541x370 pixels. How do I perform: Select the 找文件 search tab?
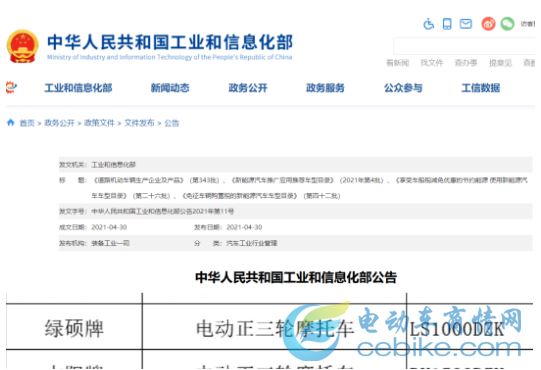[x=432, y=63]
